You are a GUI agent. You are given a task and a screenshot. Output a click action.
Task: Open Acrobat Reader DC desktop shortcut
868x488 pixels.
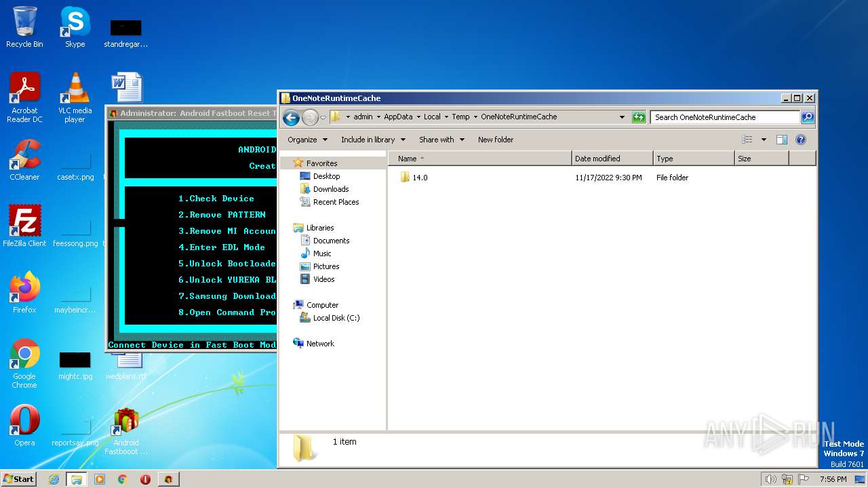24,98
